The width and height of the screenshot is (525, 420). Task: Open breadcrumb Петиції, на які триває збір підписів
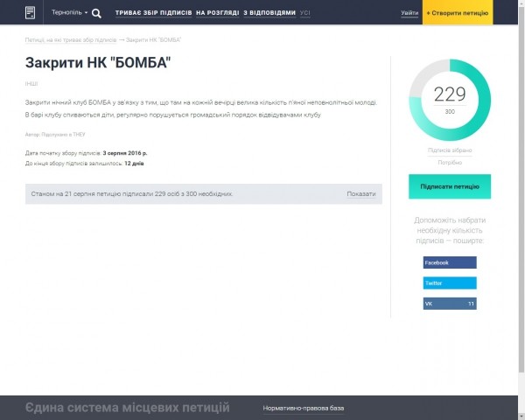[71, 40]
